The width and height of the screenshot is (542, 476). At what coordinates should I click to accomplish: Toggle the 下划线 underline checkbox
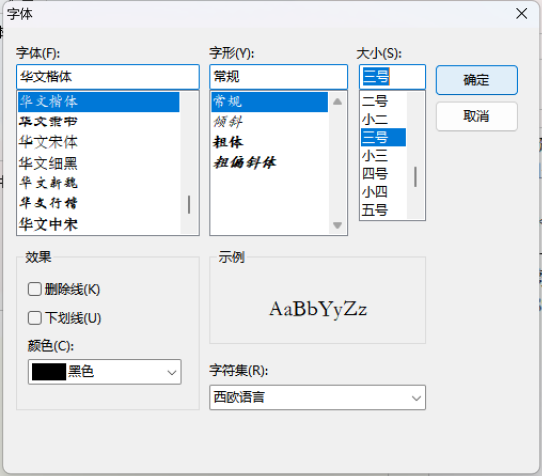click(x=35, y=318)
